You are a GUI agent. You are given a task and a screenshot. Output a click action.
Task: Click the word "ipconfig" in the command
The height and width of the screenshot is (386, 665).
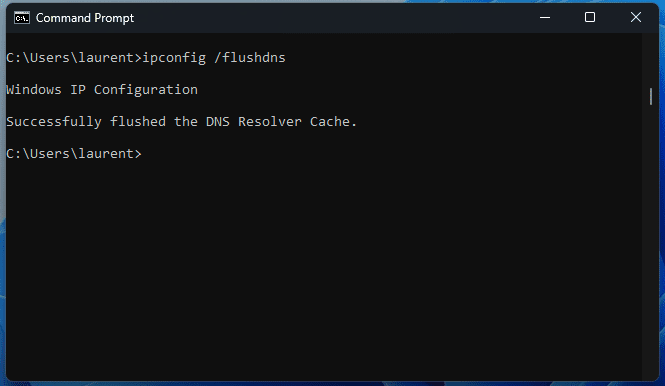pyautogui.click(x=174, y=58)
